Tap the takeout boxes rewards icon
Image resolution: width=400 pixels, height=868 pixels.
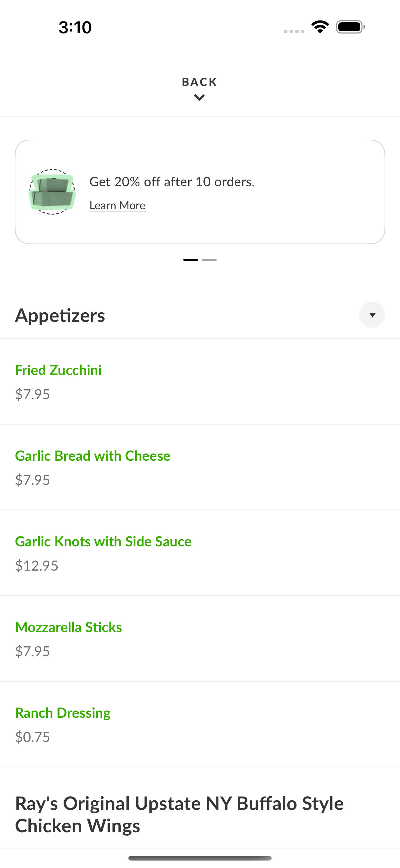[x=52, y=192]
